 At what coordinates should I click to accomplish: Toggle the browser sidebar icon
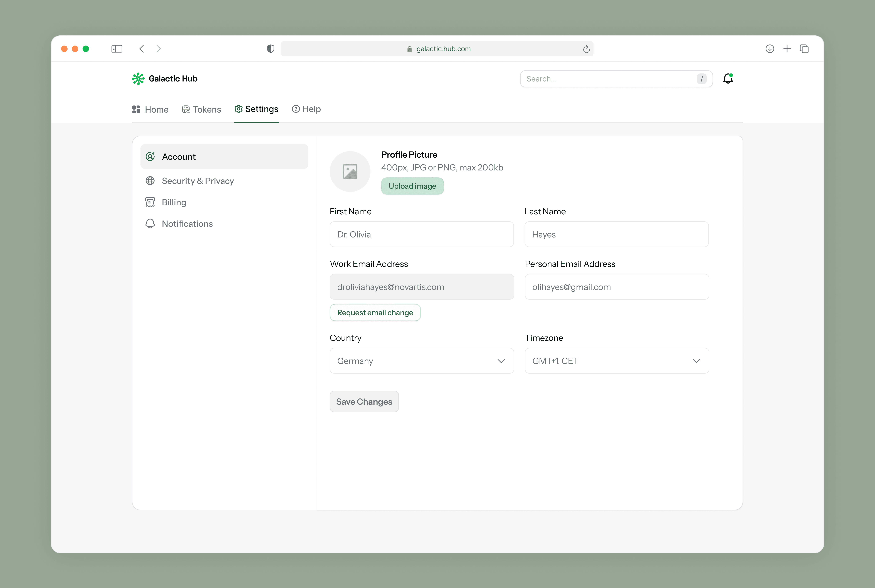click(117, 49)
